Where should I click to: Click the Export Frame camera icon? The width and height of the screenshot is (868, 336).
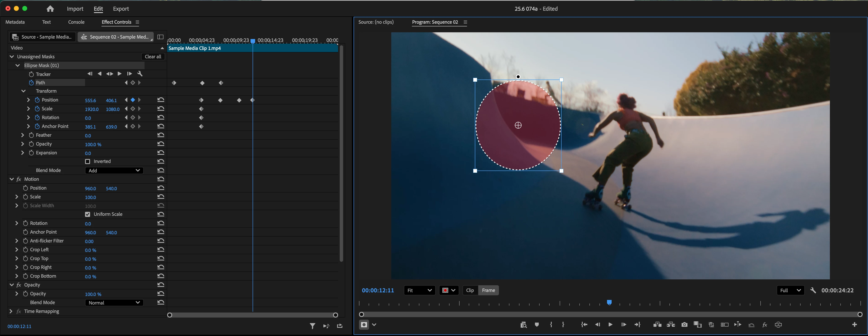coord(684,324)
